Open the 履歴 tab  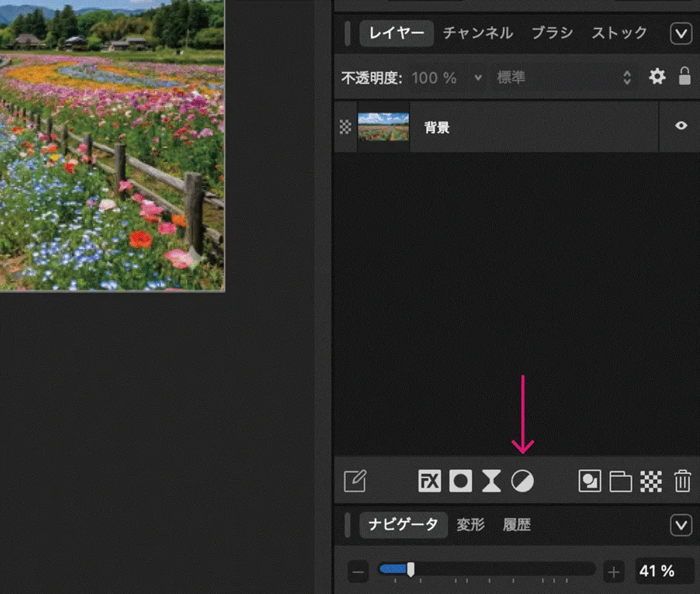tap(517, 525)
